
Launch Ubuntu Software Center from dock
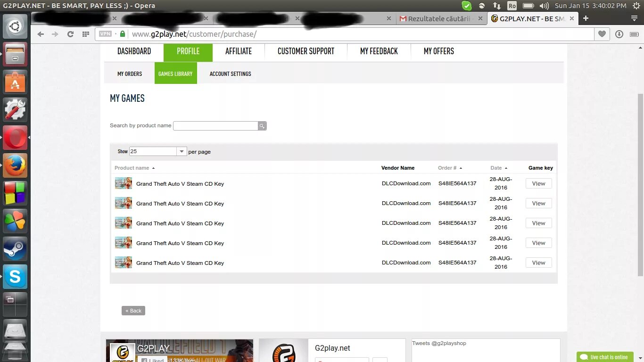point(15,82)
